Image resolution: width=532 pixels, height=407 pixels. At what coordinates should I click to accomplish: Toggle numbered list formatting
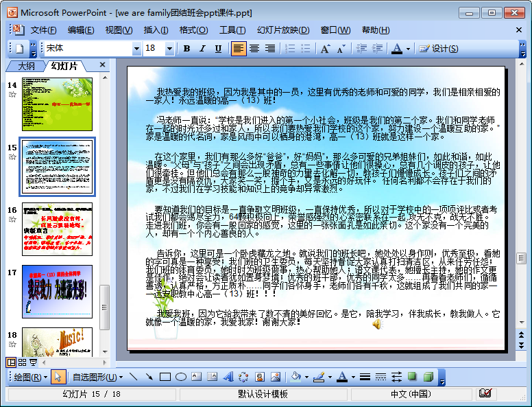(290, 49)
